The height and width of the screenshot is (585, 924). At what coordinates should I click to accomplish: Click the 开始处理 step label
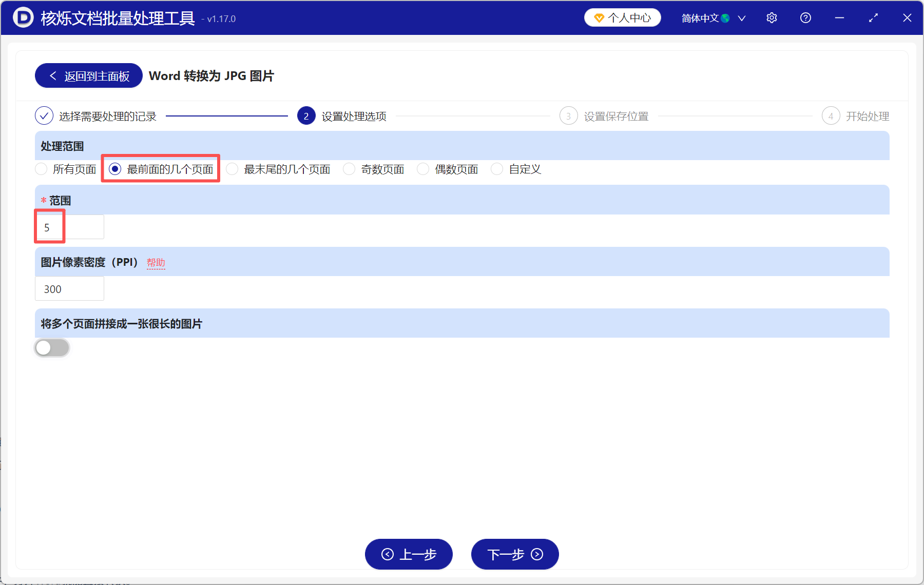[868, 115]
